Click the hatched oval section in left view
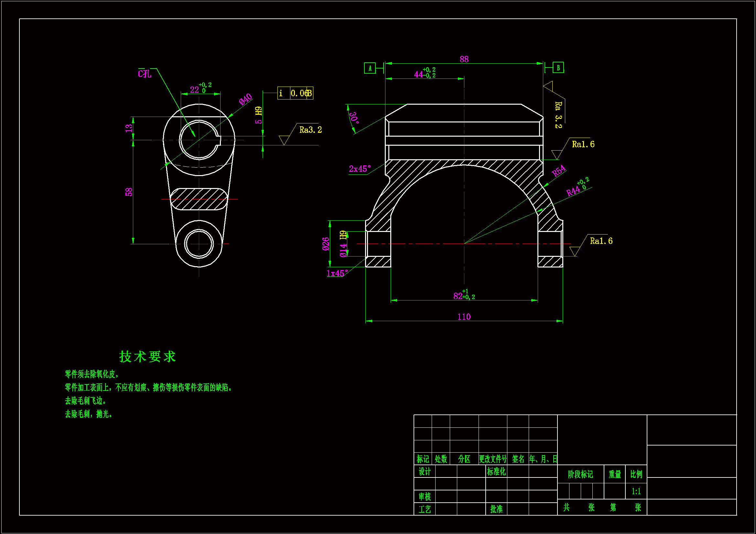Screen dimensions: 756x534 tap(199, 199)
